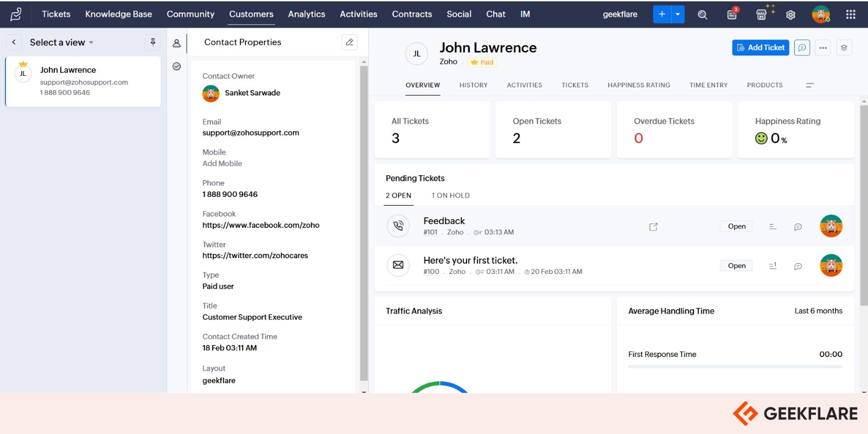Expand the quick-add dropdown arrow

coord(678,14)
